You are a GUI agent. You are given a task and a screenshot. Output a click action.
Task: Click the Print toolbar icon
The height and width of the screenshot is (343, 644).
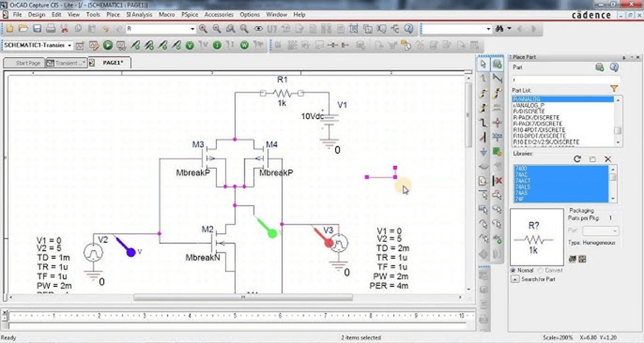tap(50, 29)
